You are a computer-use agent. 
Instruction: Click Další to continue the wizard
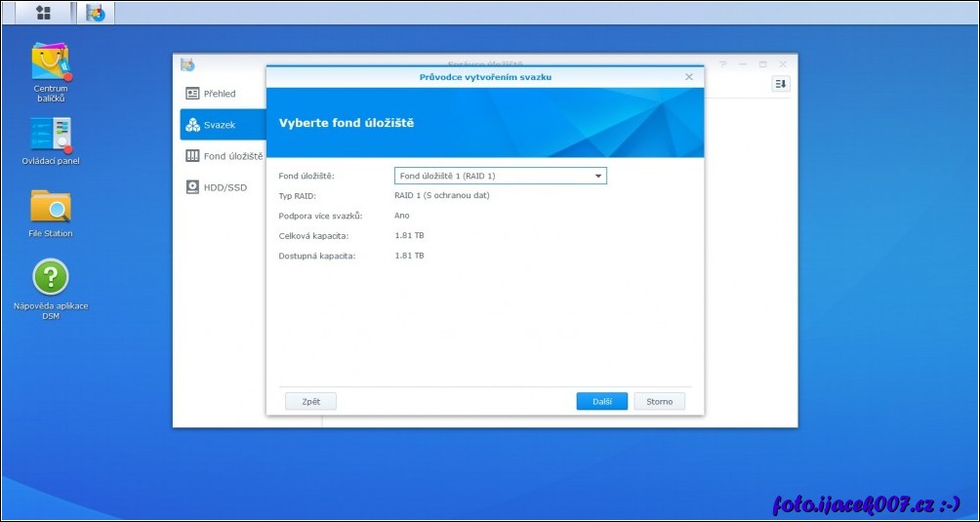pyautogui.click(x=601, y=401)
